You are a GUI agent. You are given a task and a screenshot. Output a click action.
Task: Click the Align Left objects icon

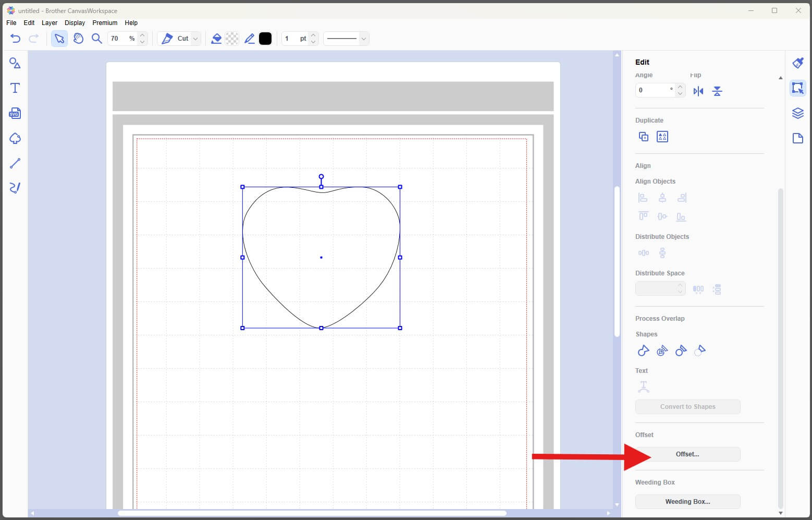coord(643,198)
